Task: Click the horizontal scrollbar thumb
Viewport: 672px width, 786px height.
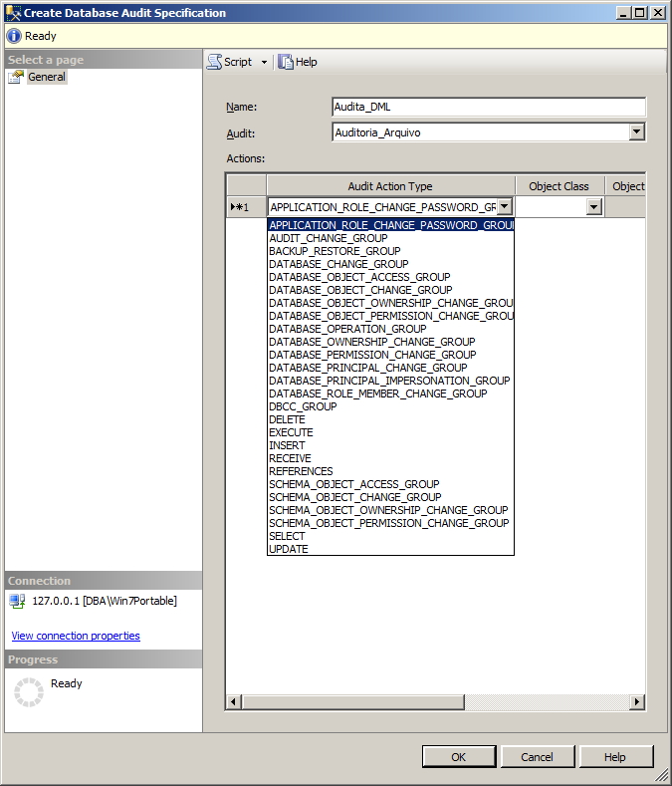Action: coord(353,701)
